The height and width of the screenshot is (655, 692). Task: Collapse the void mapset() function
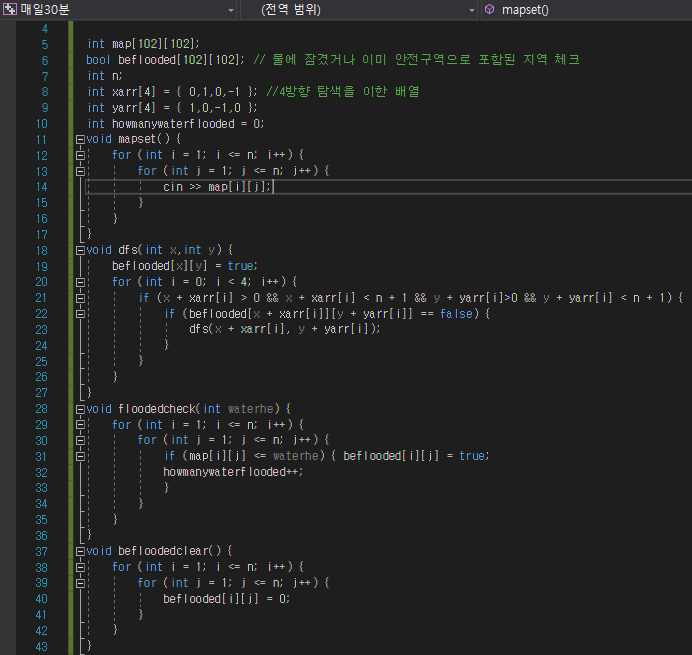[x=80, y=139]
